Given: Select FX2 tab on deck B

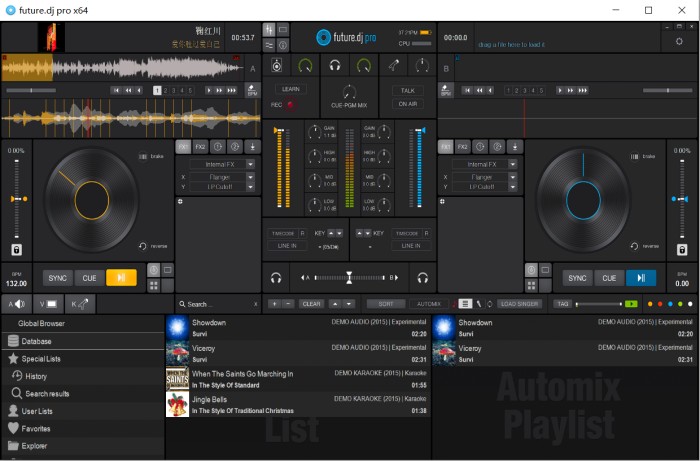Looking at the screenshot, I should tap(463, 146).
